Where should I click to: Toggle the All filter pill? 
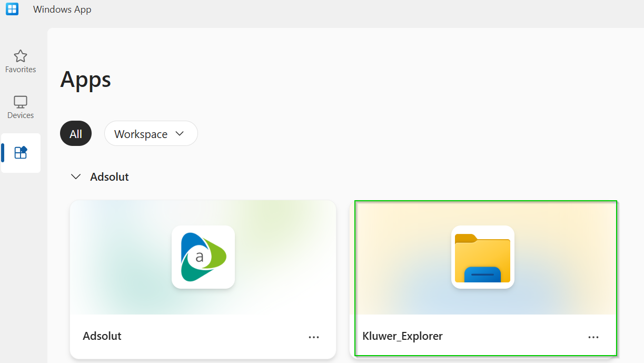pyautogui.click(x=76, y=134)
